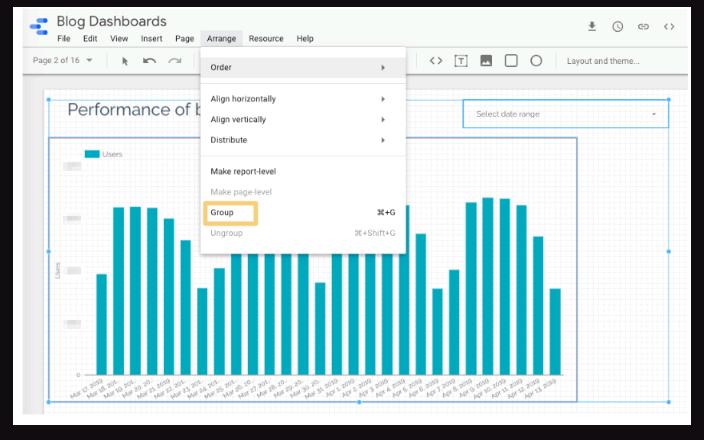Select the circle shape tool

click(x=536, y=61)
